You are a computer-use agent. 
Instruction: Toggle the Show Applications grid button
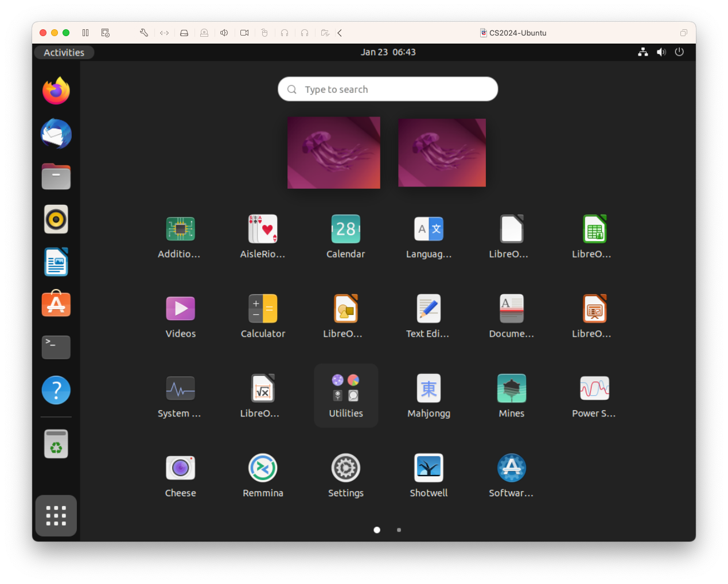[56, 515]
